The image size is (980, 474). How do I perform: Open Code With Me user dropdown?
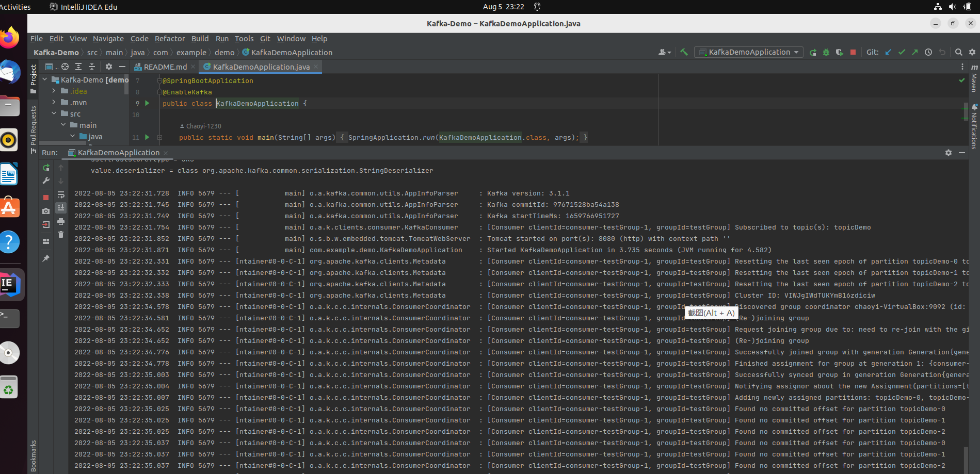point(665,52)
